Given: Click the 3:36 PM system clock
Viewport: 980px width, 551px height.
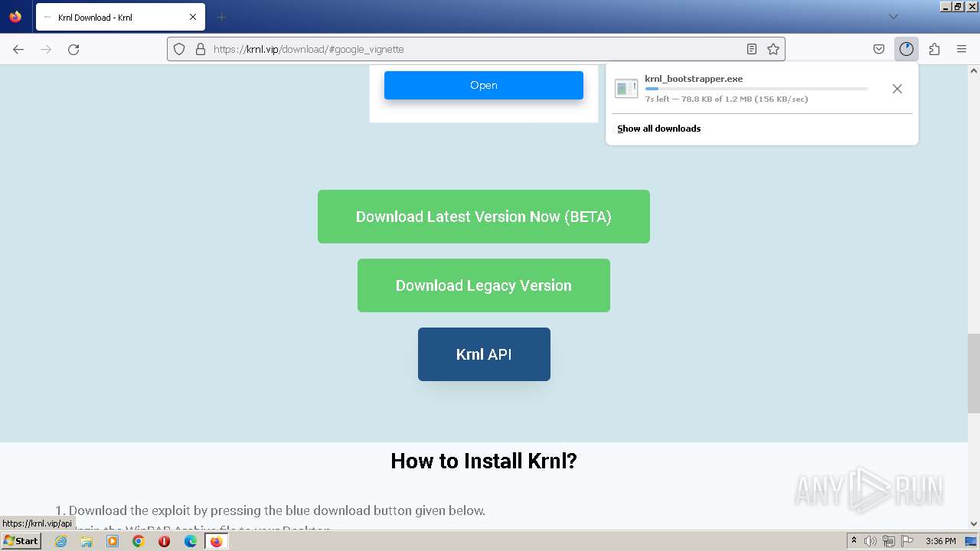Looking at the screenshot, I should pos(940,541).
